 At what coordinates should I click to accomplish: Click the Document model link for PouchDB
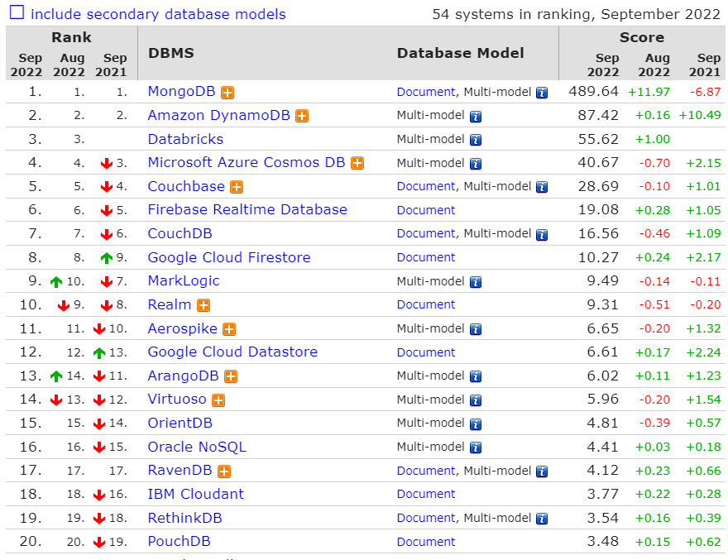coord(426,542)
